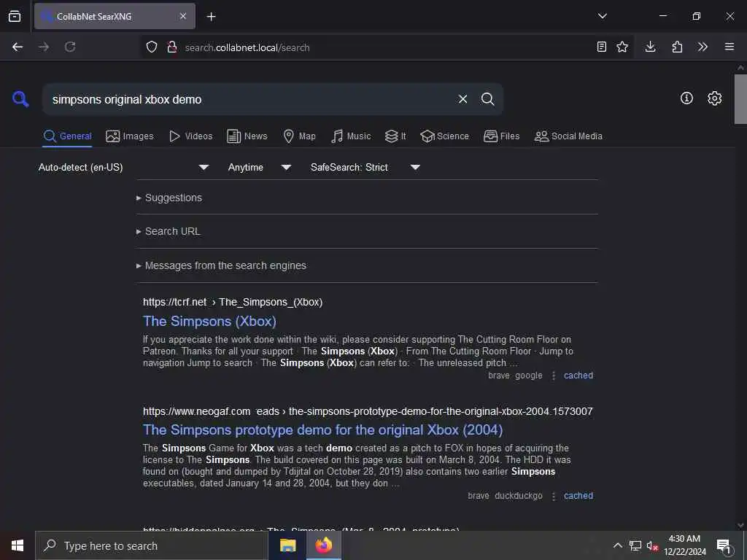Show more tools overflow chevrons
This screenshot has height=560, width=747.
pyautogui.click(x=703, y=47)
